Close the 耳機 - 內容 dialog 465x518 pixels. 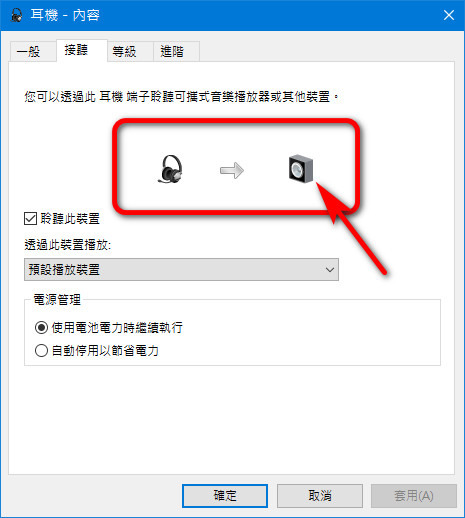449,15
